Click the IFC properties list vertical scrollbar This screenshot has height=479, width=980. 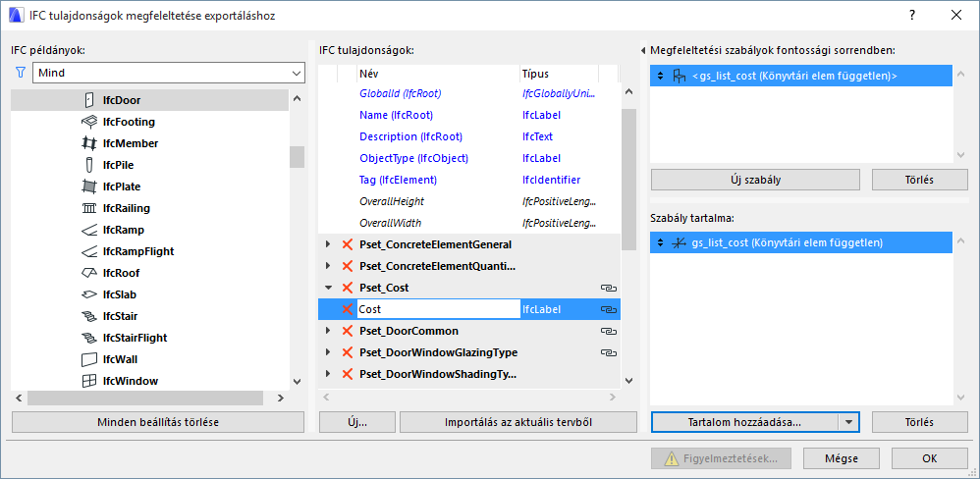[628, 177]
